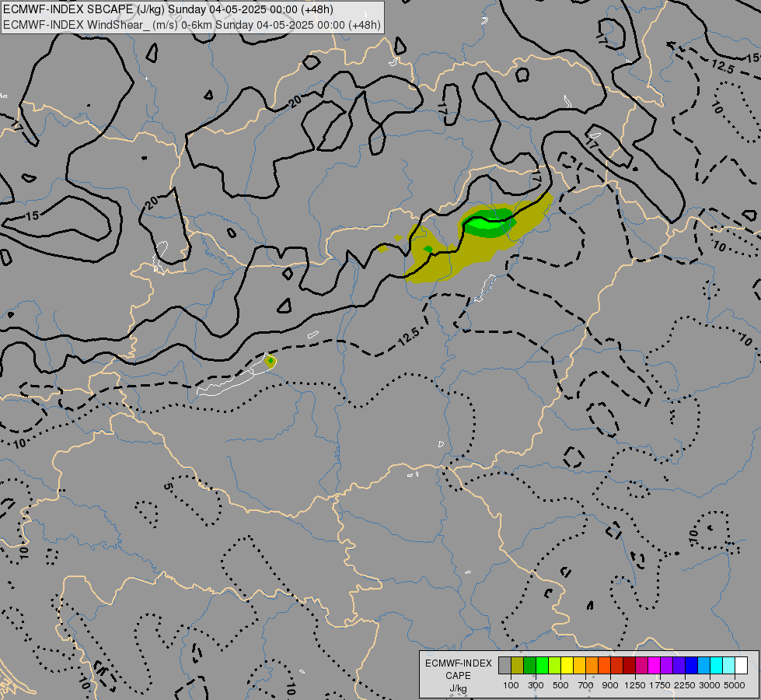The image size is (761, 700).
Task: Click the dark green legend swatch
Action: pyautogui.click(x=529, y=666)
